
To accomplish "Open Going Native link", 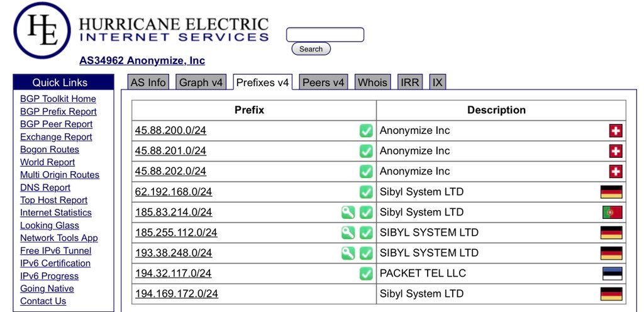I will coord(47,289).
